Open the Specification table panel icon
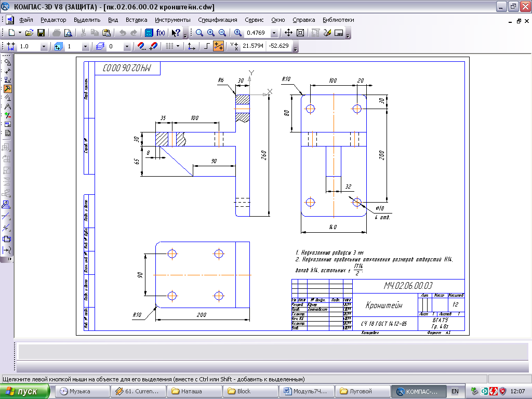Screen dimensions: 532x399 7,133
